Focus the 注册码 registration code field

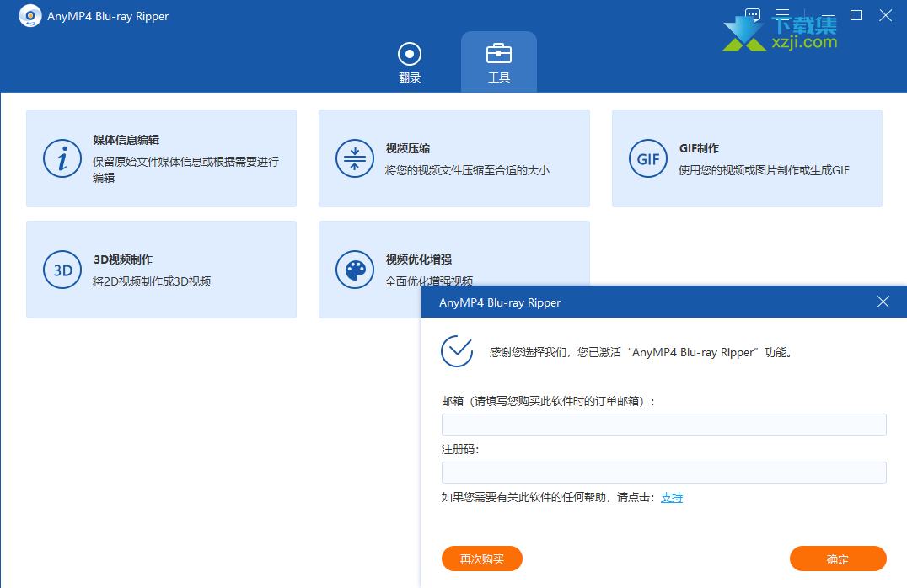663,473
